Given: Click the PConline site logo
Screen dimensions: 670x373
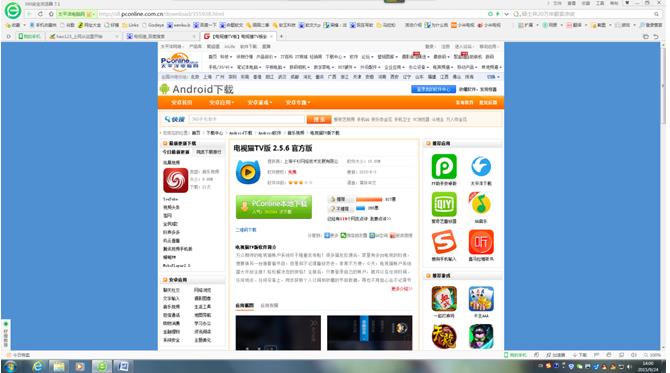Looking at the screenshot, I should click(180, 61).
